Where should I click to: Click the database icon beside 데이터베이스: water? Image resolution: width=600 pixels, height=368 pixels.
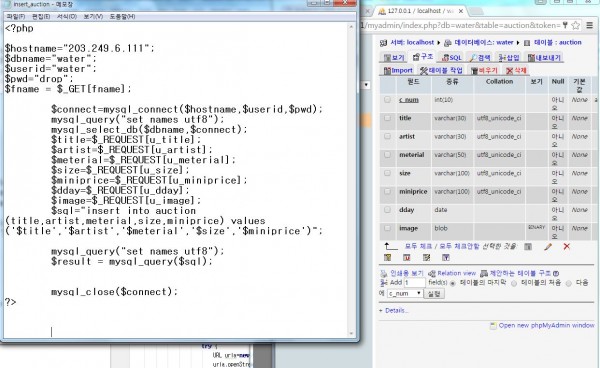point(447,43)
